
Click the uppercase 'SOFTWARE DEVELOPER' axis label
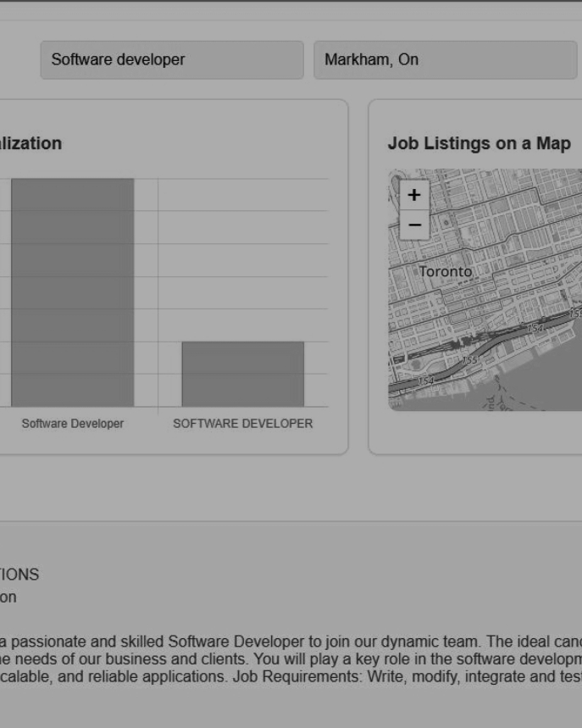(242, 424)
